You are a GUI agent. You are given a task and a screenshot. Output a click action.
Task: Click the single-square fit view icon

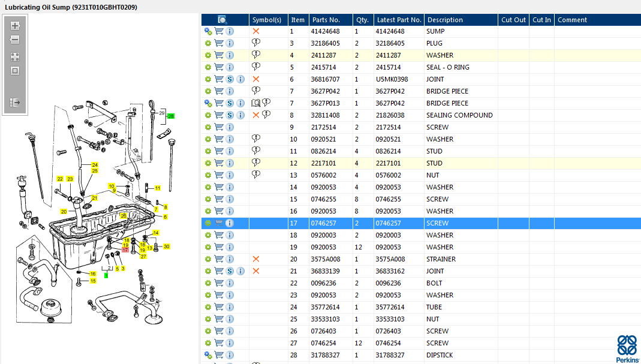pos(15,71)
